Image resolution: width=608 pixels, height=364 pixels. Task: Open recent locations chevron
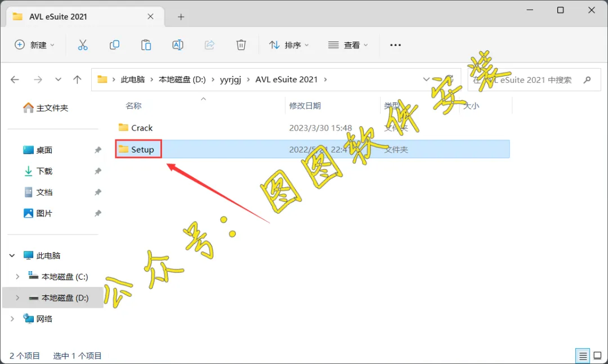[x=58, y=79]
